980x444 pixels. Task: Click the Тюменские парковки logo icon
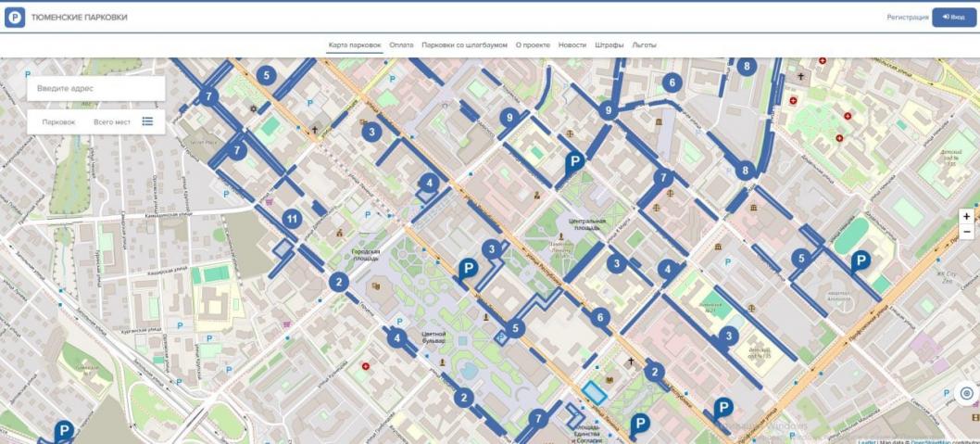[15, 18]
